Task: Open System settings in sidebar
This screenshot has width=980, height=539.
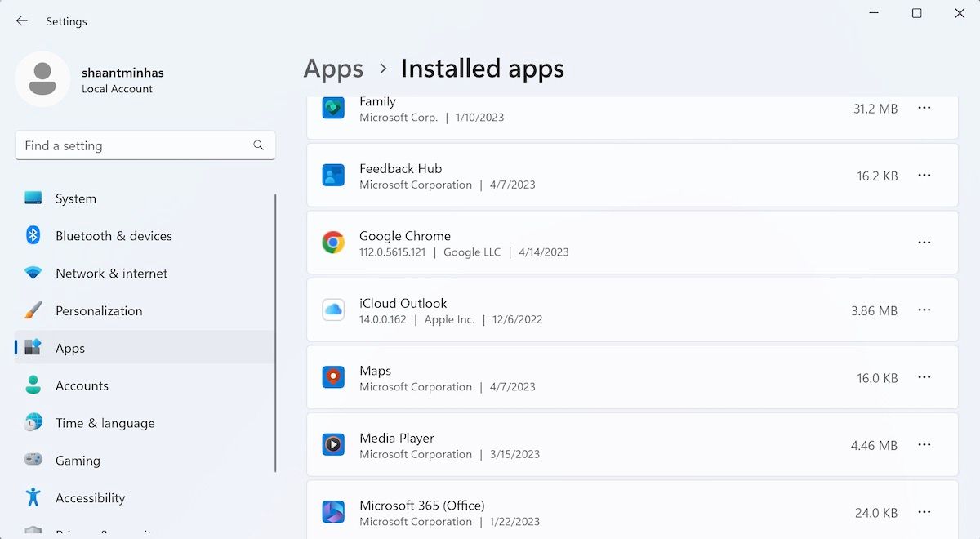Action: [x=145, y=198]
